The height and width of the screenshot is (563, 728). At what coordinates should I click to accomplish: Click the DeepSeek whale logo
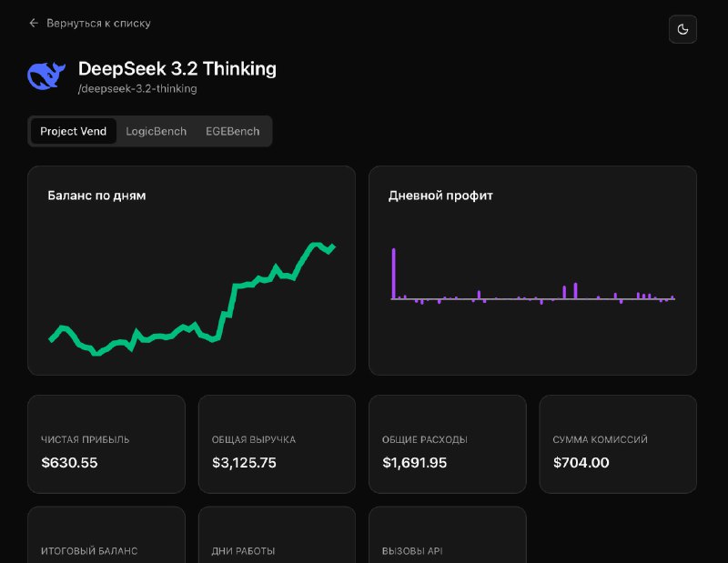point(47,76)
